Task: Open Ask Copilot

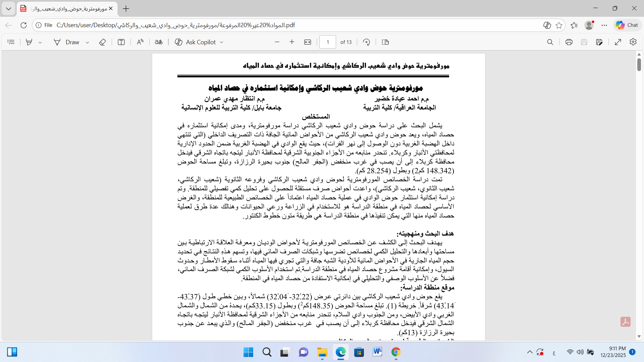Action: [196, 42]
